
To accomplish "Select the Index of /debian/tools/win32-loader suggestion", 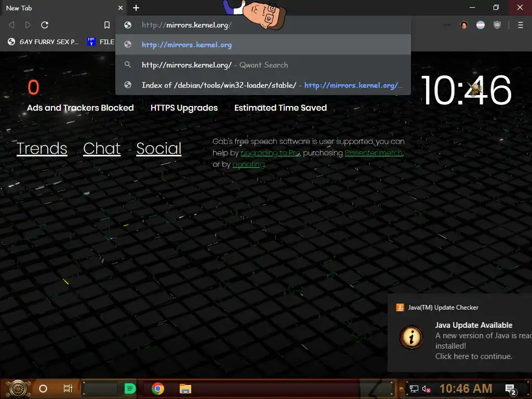I will [x=263, y=85].
